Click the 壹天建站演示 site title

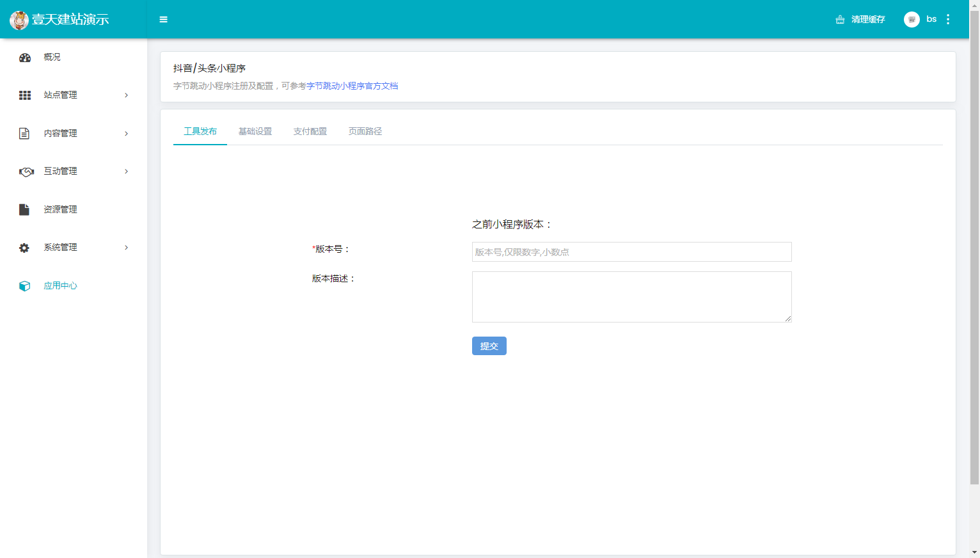coord(70,19)
